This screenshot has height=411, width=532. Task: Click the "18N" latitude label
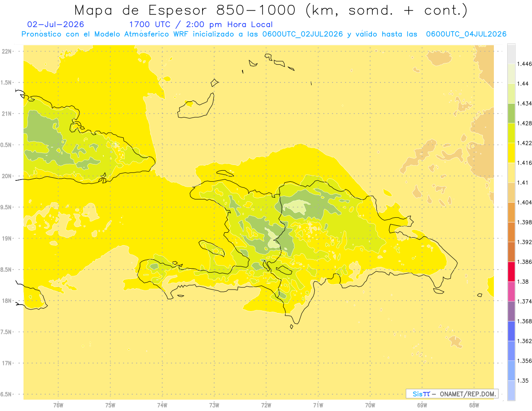[7, 301]
